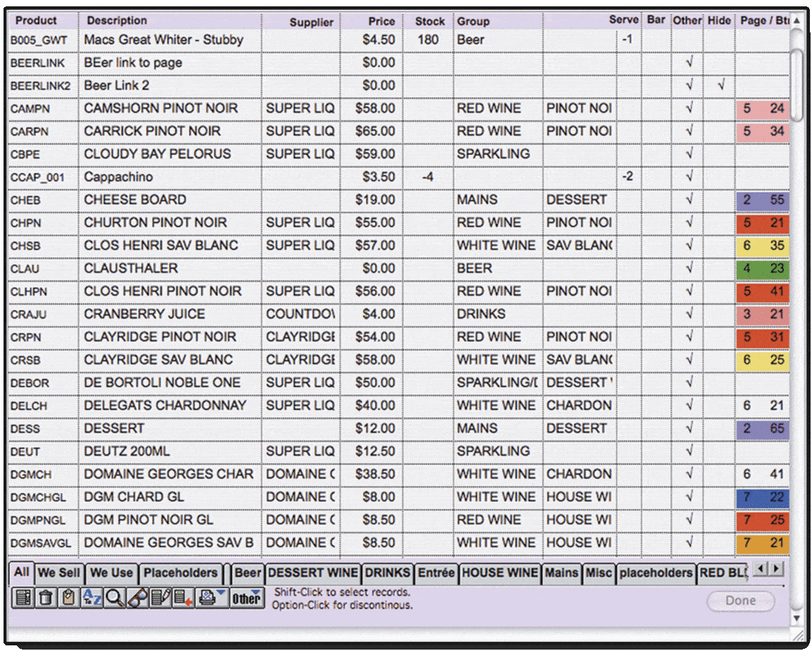Click the serve value -2 for Cappachino

coord(627,176)
